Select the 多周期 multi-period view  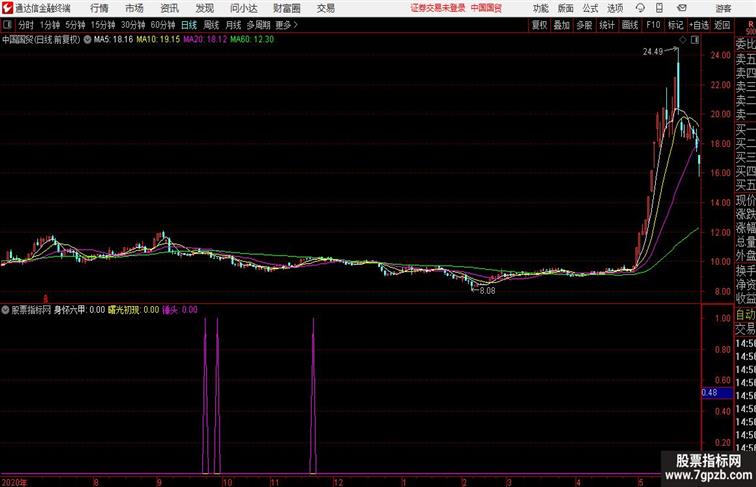tap(258, 25)
